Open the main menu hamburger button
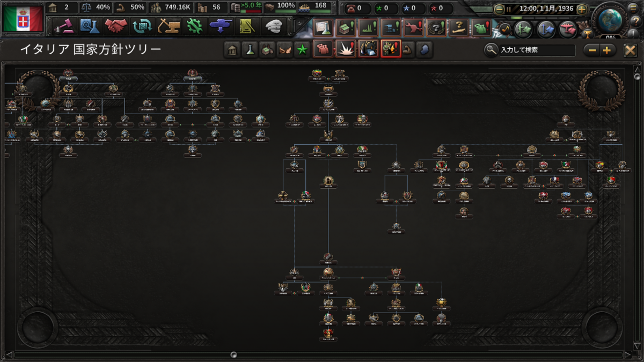Image resolution: width=644 pixels, height=362 pixels. [633, 8]
